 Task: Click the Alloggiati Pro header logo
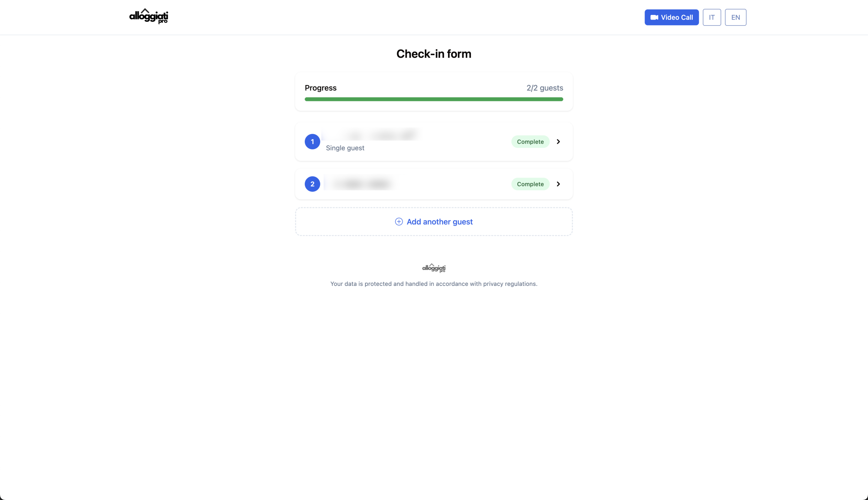pos(149,16)
